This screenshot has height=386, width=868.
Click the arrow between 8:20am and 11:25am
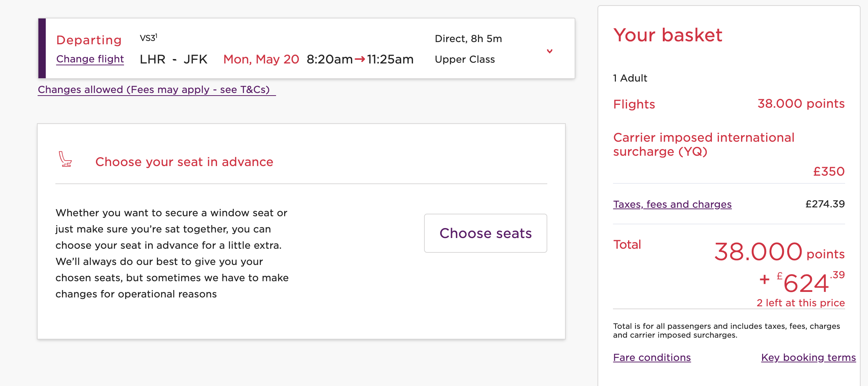[360, 59]
